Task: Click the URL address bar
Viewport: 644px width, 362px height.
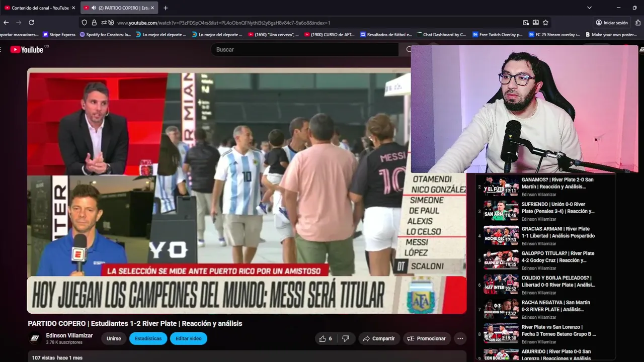Action: 317,23
